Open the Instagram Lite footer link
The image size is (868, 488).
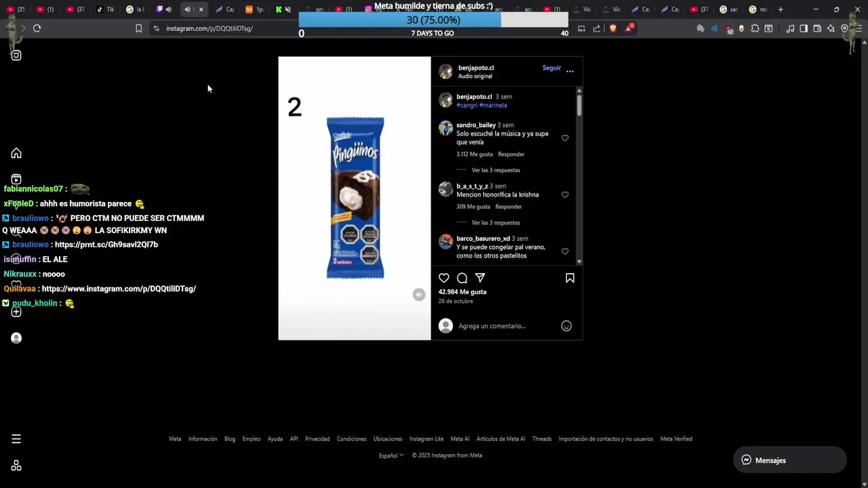[427, 439]
